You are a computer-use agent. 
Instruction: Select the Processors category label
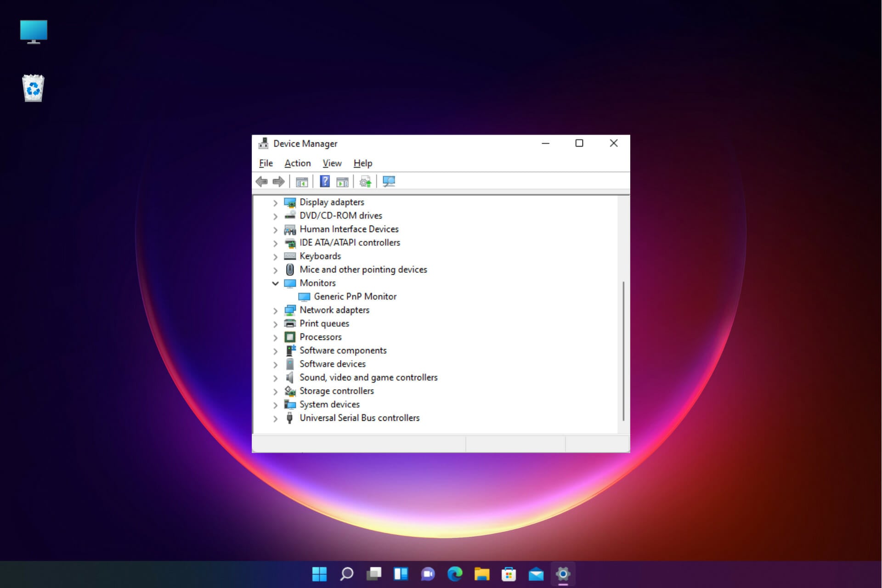tap(320, 337)
